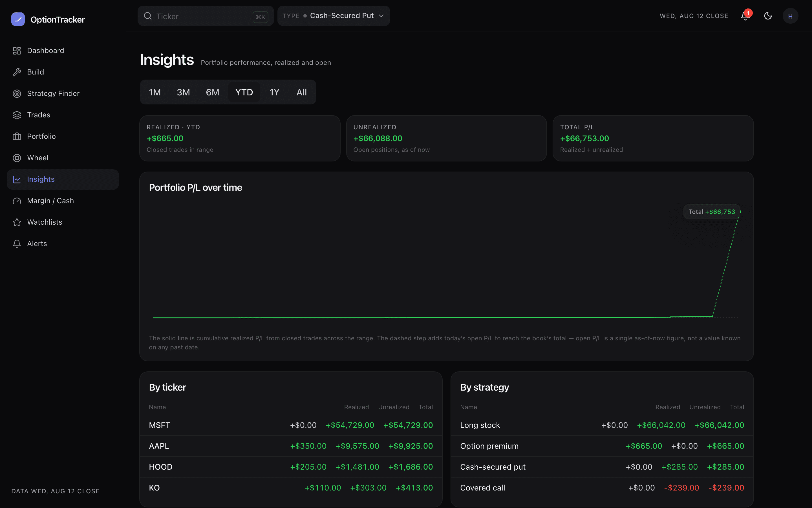Click the Portfolio briefcase icon

click(17, 136)
